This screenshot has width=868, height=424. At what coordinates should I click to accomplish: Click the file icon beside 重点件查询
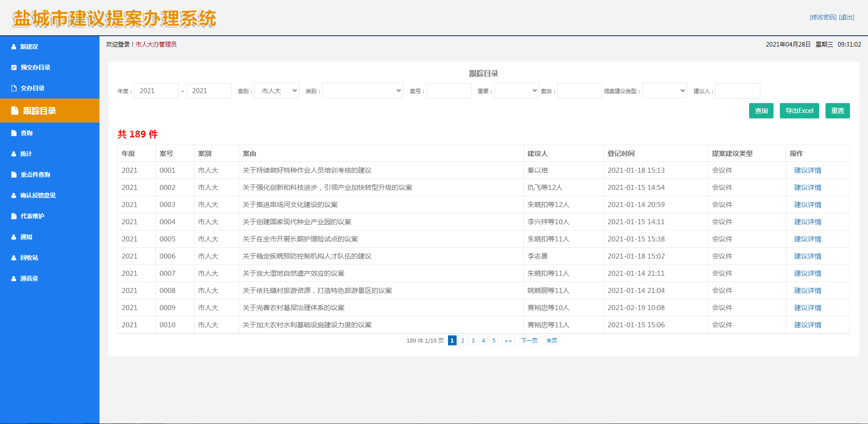pyautogui.click(x=14, y=174)
